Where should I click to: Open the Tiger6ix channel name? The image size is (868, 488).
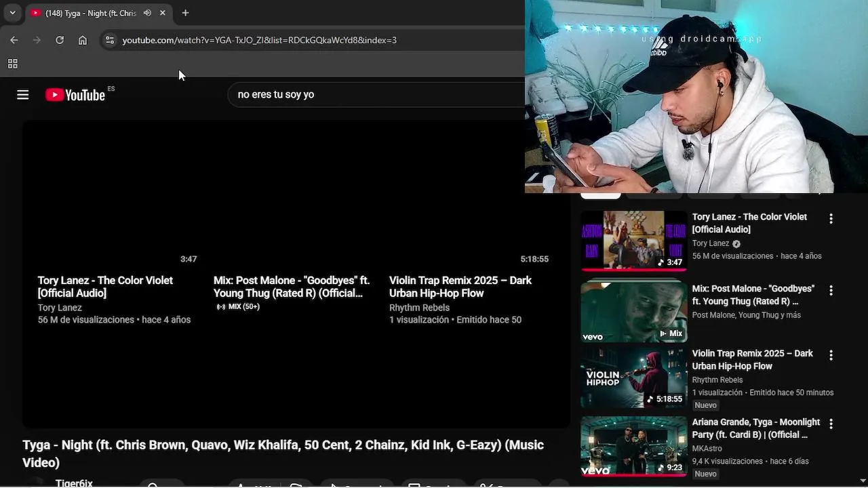point(74,483)
